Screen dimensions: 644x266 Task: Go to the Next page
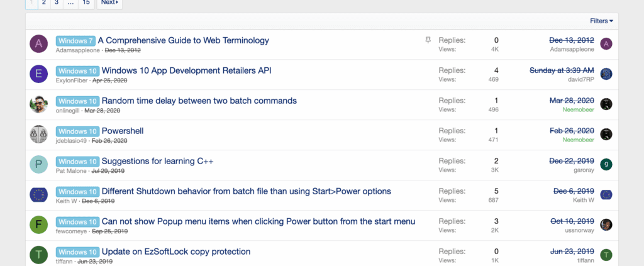click(x=109, y=3)
